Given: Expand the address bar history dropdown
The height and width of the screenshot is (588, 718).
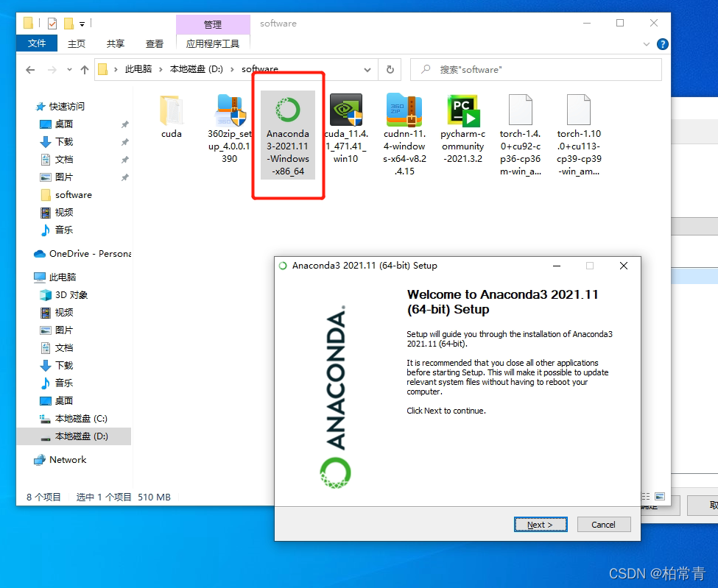Looking at the screenshot, I should (367, 70).
